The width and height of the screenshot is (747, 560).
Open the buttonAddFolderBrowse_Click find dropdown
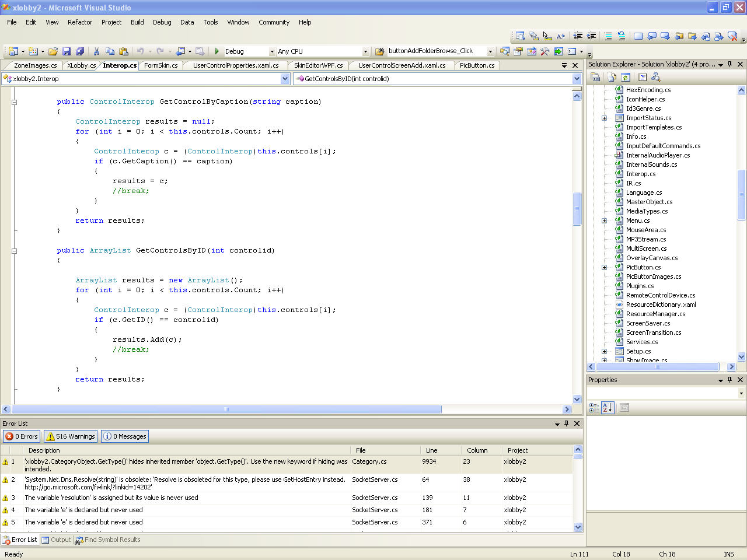490,51
